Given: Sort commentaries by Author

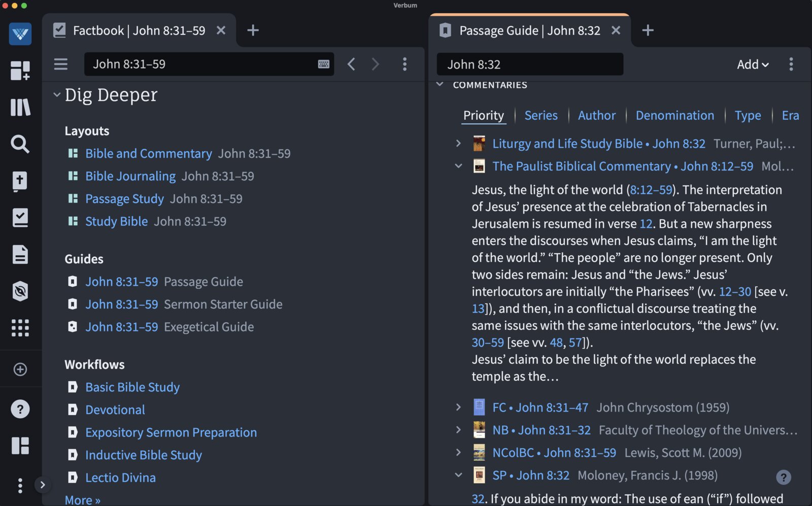Looking at the screenshot, I should 597,115.
